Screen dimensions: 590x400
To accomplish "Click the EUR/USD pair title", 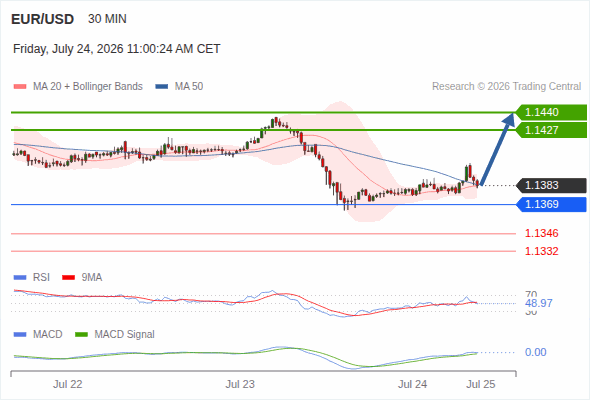I will click(43, 19).
